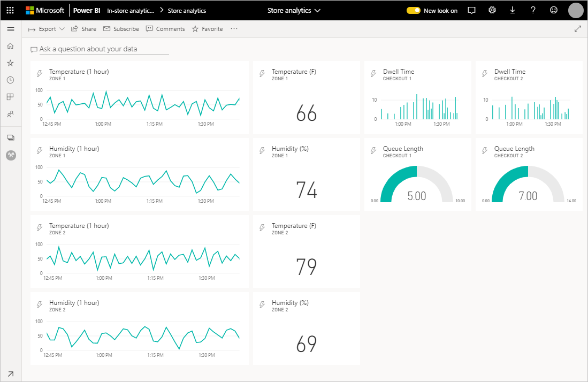Image resolution: width=588 pixels, height=382 pixels.
Task: Select the Home icon in the navigation pane
Action: (x=10, y=46)
